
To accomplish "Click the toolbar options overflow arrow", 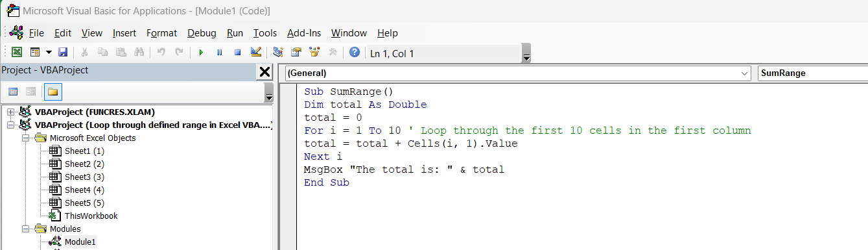I will [526, 53].
